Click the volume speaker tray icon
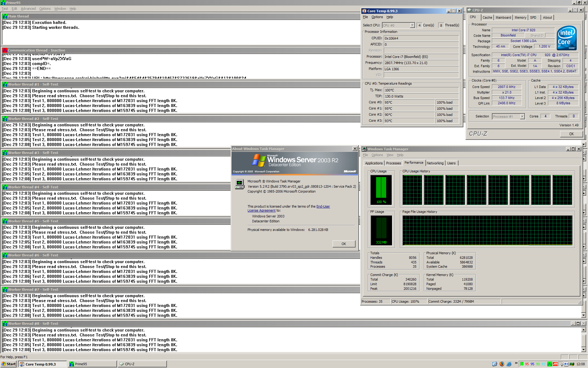 click(x=567, y=364)
